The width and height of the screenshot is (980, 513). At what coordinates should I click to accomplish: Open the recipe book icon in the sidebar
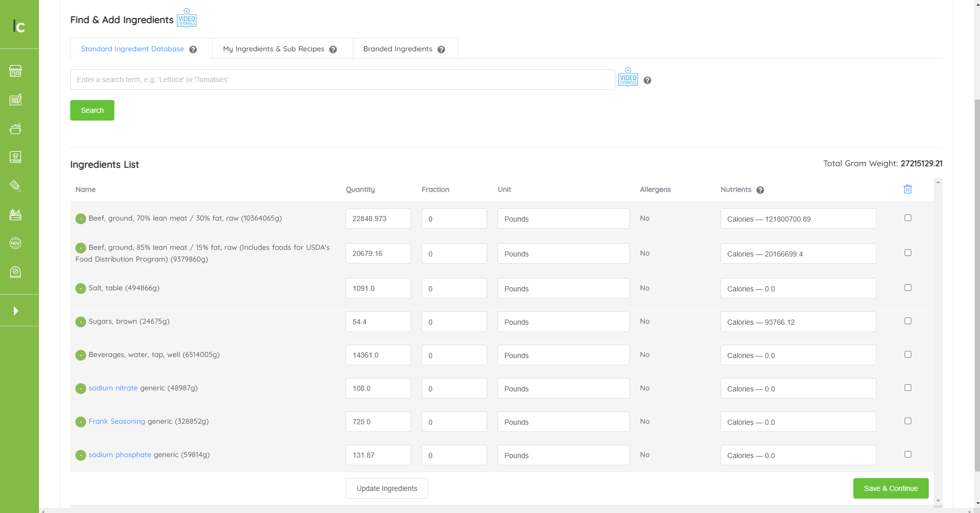pos(15,157)
